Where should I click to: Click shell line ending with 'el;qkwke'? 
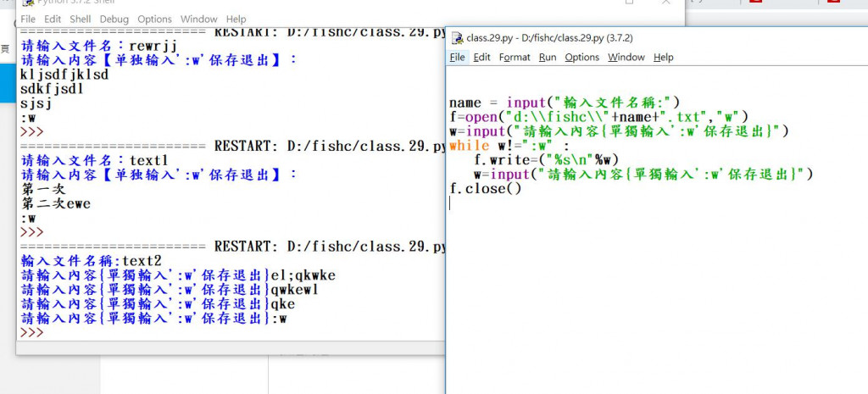point(178,275)
